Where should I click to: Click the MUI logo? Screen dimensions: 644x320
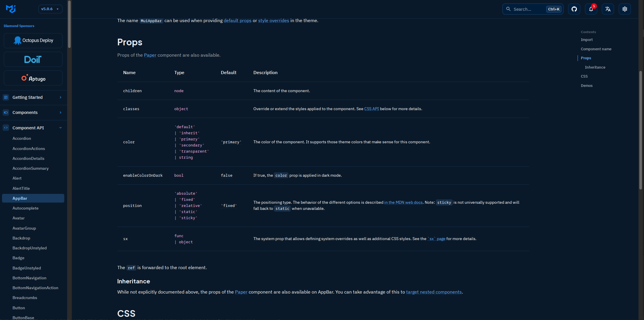tap(11, 9)
